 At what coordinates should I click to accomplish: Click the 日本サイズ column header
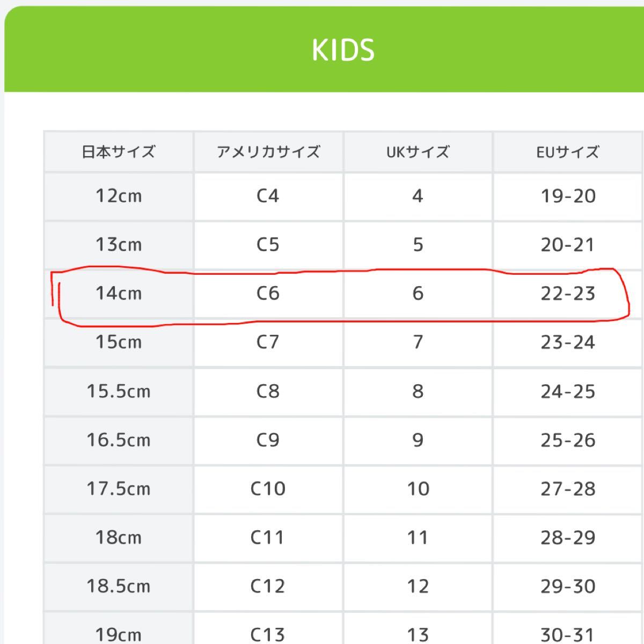click(x=119, y=152)
